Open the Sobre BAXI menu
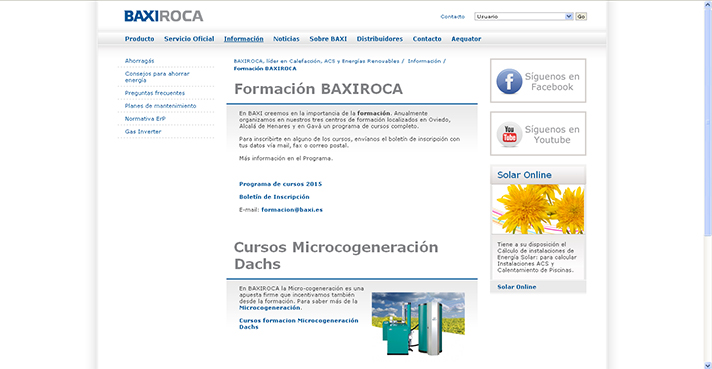The image size is (712, 369). pyautogui.click(x=328, y=39)
